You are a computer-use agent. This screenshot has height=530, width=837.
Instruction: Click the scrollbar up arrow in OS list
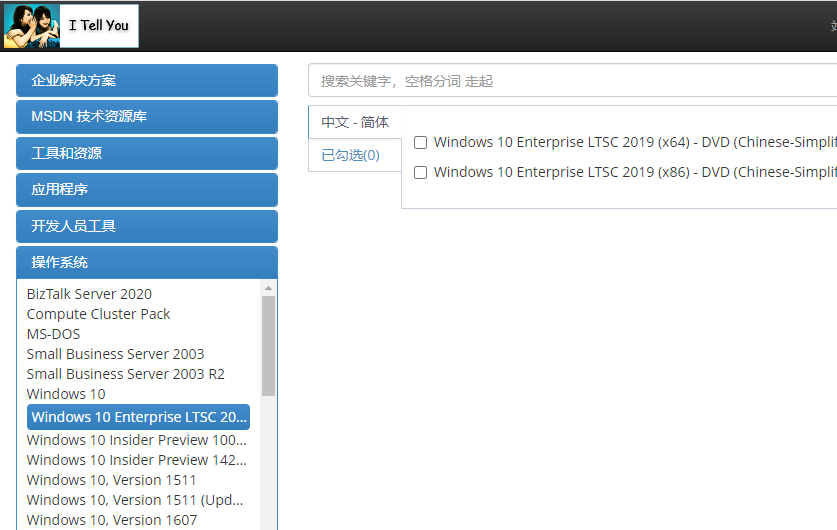(x=268, y=288)
